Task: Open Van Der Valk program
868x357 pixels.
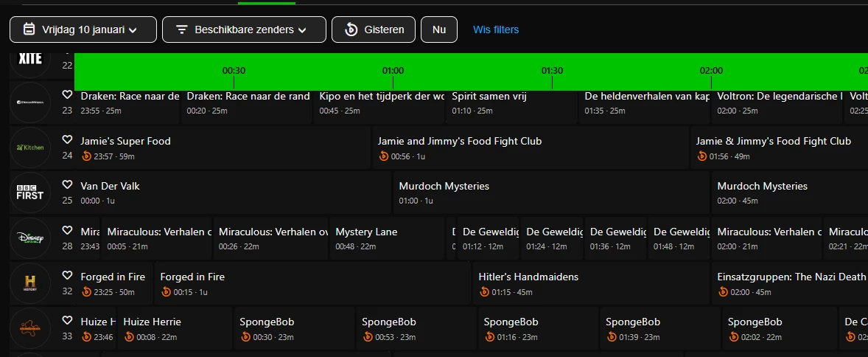Action: pos(233,193)
